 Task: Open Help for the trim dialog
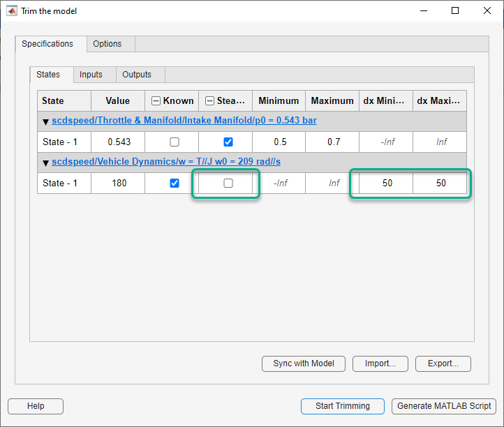pyautogui.click(x=36, y=407)
